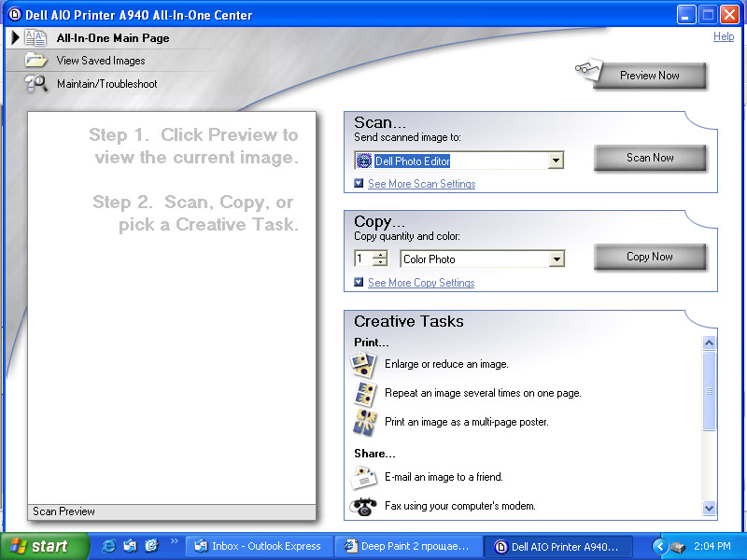The width and height of the screenshot is (747, 560).
Task: Click 'Print an image as a multi-page poster.'
Action: click(x=466, y=422)
